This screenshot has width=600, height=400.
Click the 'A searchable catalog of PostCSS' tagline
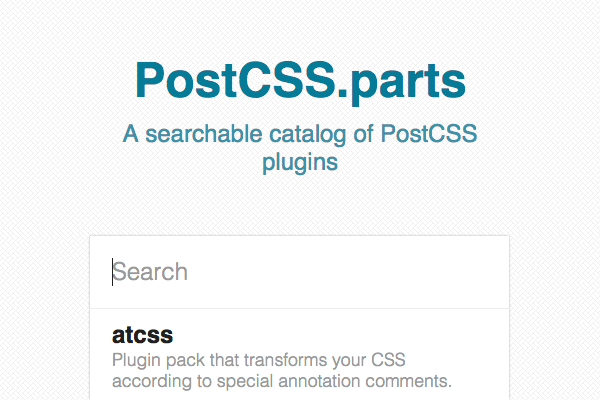pyautogui.click(x=300, y=134)
